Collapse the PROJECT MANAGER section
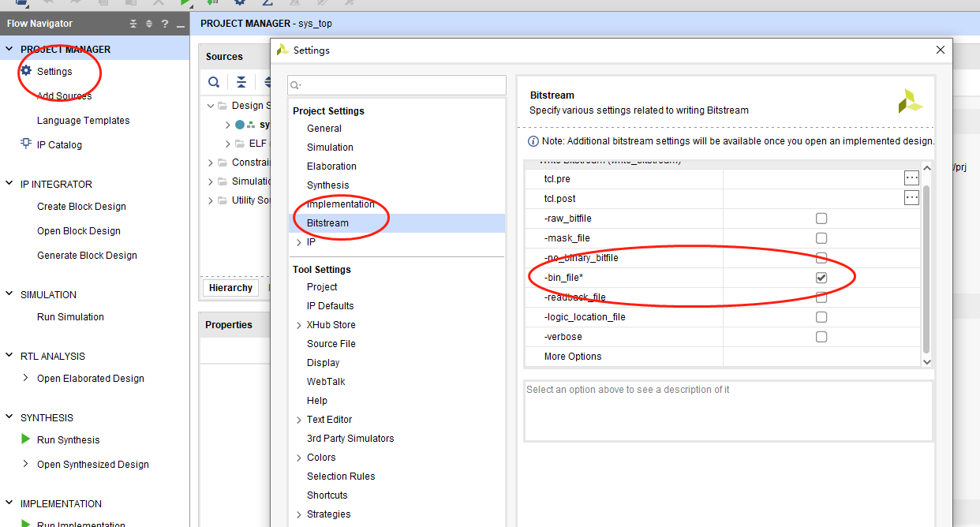Viewport: 980px width, 527px height. (x=9, y=49)
